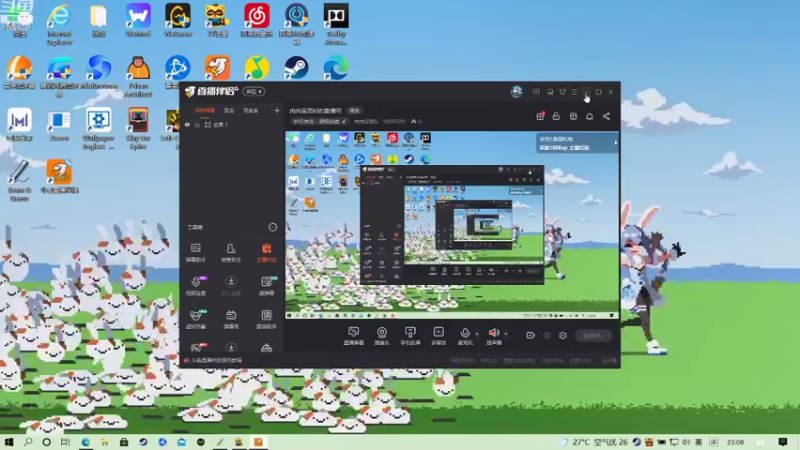This screenshot has width=800, height=450.
Task: Open the mode switch pill beside the logo
Action: [x=254, y=91]
